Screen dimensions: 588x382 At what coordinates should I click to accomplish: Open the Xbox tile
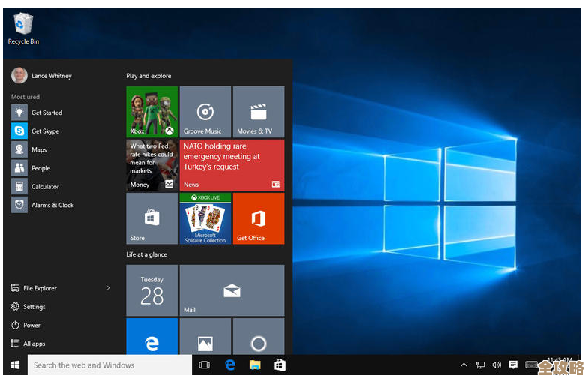(151, 112)
